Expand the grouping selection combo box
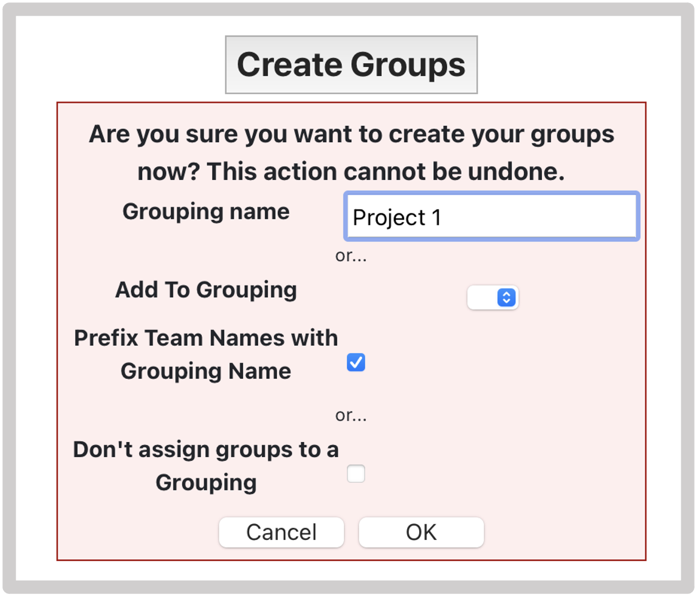Image resolution: width=700 pixels, height=597 pixels. (493, 297)
